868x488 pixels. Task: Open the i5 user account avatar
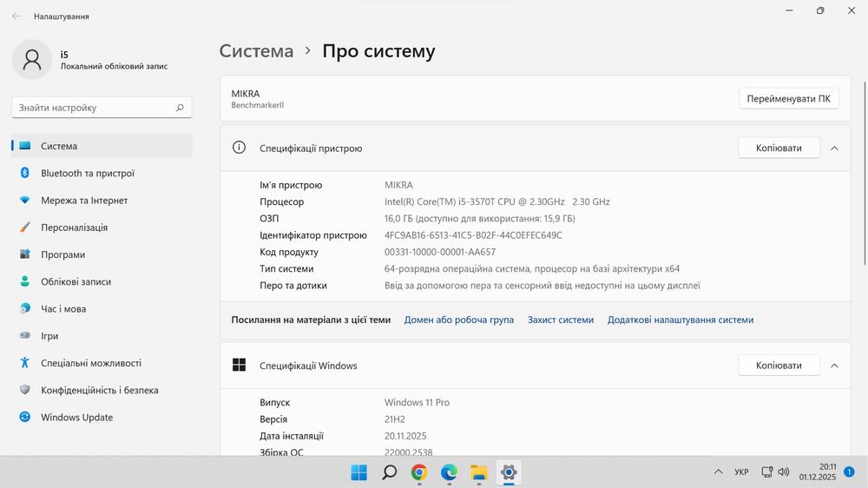pyautogui.click(x=32, y=59)
